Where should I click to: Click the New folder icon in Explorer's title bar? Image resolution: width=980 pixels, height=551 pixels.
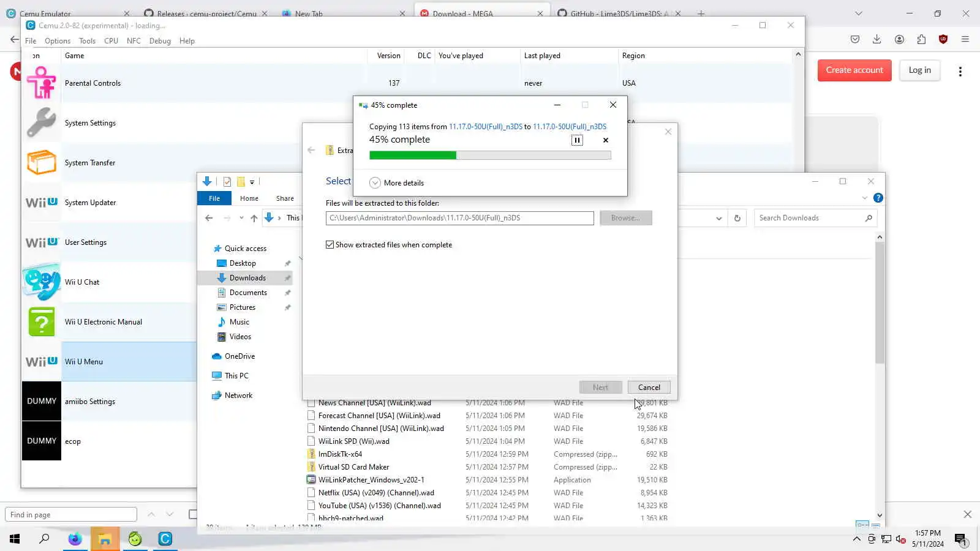click(x=241, y=181)
